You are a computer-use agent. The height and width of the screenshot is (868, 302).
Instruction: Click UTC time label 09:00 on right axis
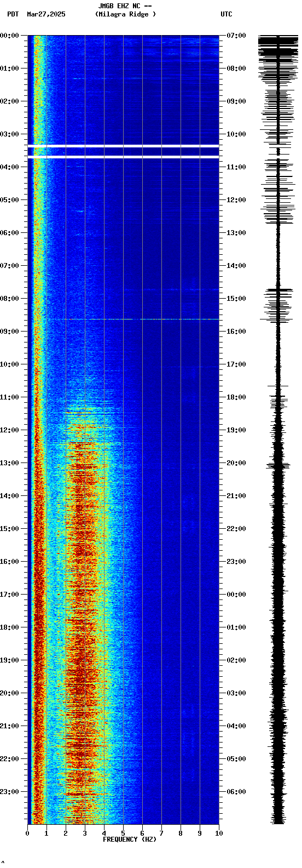(x=236, y=101)
